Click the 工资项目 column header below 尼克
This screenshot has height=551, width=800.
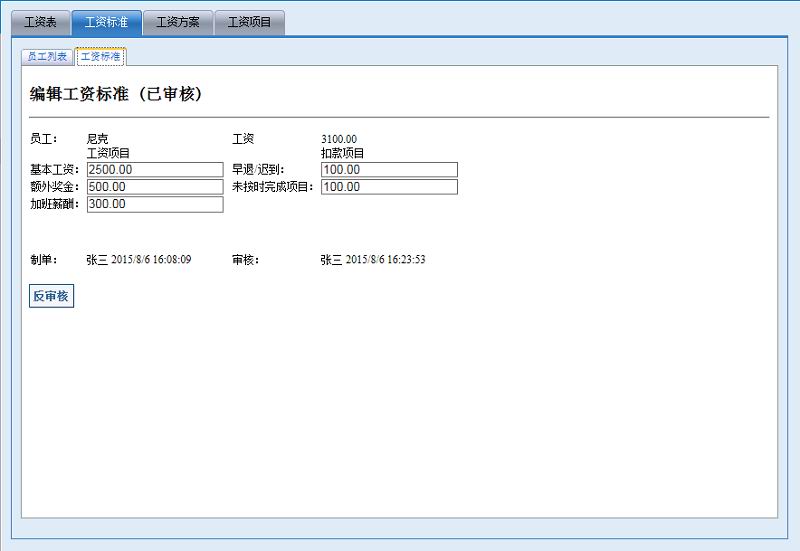108,153
